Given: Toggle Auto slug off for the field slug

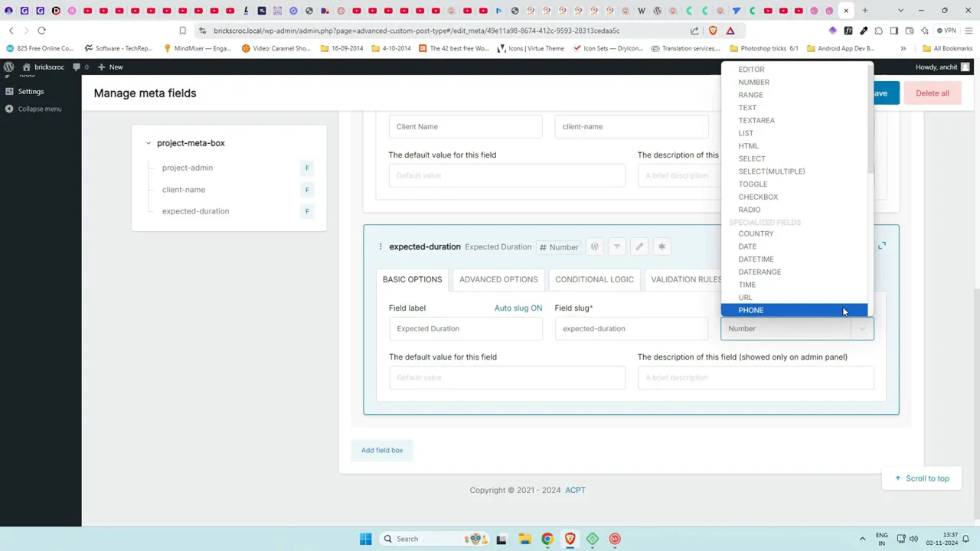Looking at the screenshot, I should pos(518,308).
